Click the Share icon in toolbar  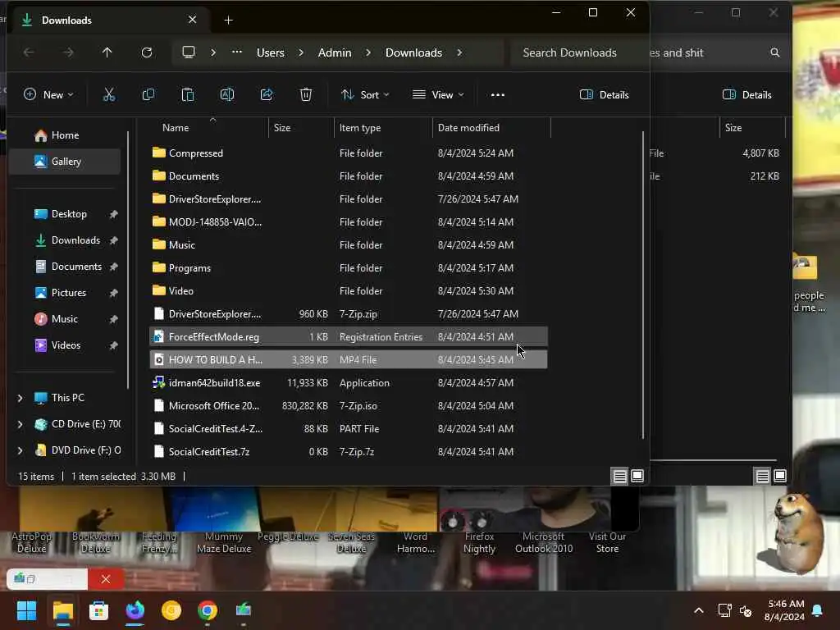click(x=267, y=95)
